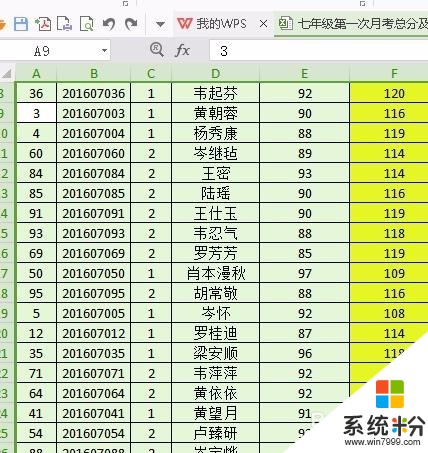This screenshot has height=453, width=428.
Task: Click the name cell 罗桂迪
Action: [215, 333]
